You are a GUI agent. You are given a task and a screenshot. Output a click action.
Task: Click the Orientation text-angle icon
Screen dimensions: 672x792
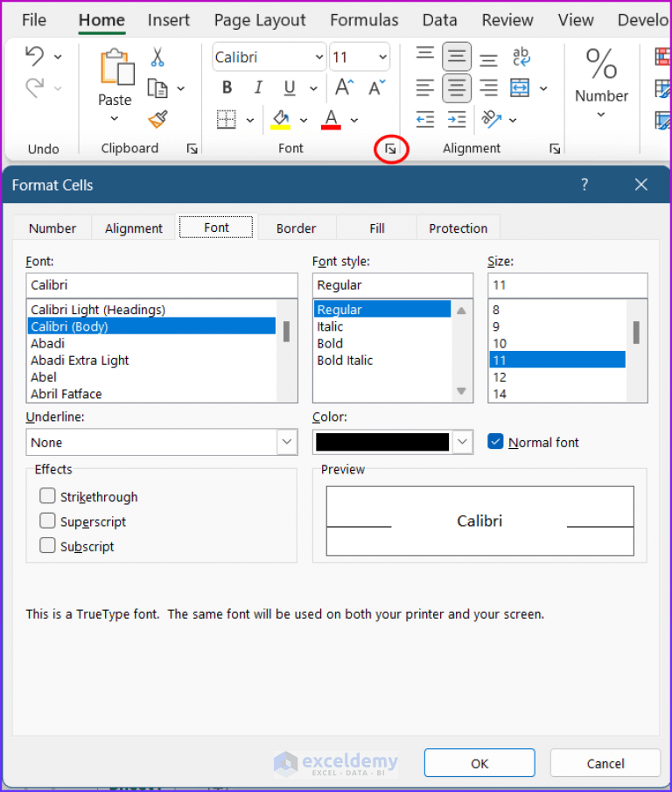coord(491,120)
